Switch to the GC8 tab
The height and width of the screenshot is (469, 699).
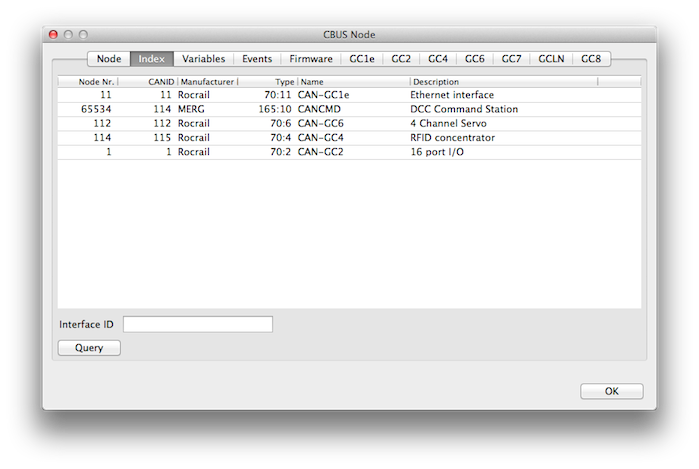(x=591, y=59)
